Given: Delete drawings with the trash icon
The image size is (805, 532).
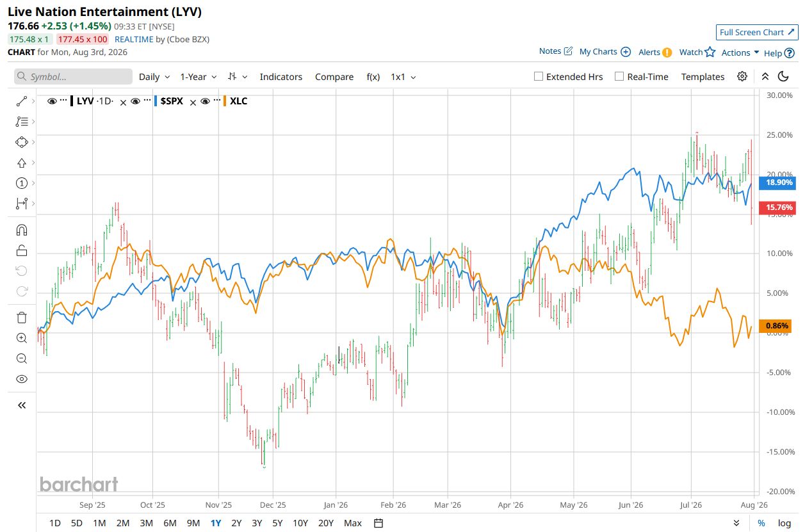Looking at the screenshot, I should 21,318.
